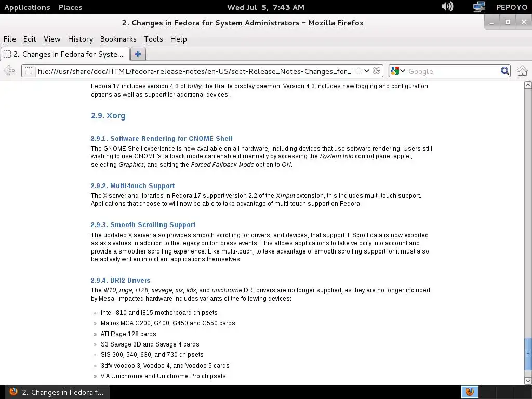
Task: Open the Tools menu
Action: click(x=153, y=39)
